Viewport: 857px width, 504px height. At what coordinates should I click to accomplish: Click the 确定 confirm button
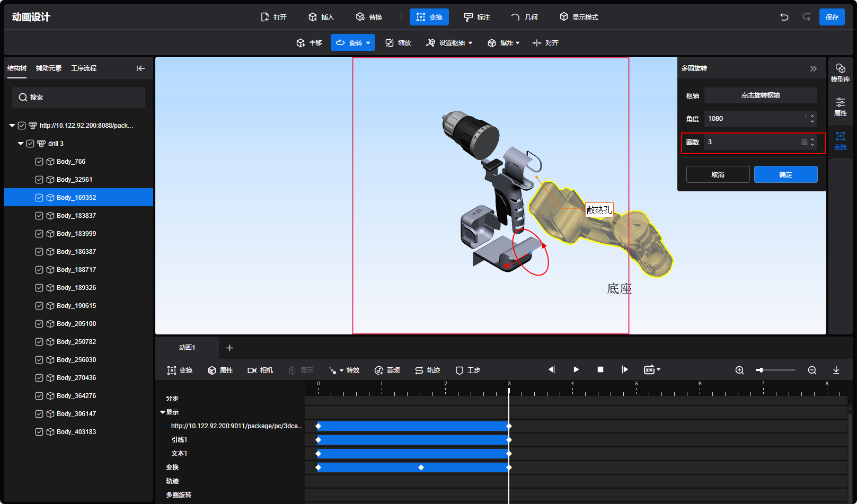click(785, 174)
